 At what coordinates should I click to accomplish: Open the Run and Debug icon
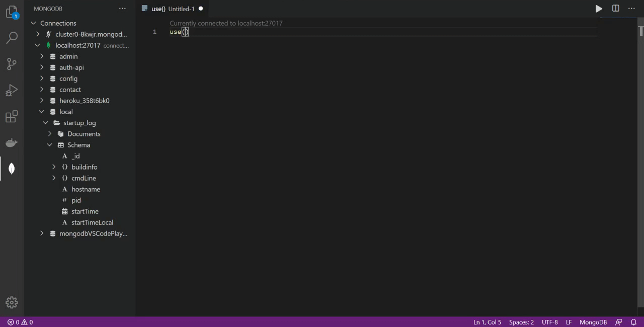click(x=12, y=90)
